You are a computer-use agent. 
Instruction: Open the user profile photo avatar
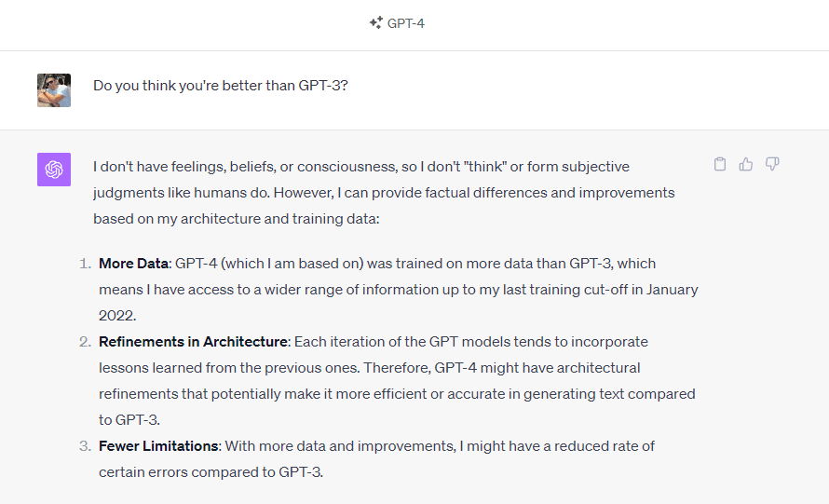click(54, 90)
